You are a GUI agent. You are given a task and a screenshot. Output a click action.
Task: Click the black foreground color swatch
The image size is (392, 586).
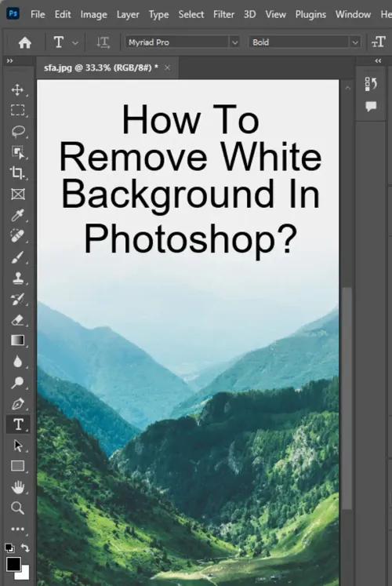tap(13, 564)
